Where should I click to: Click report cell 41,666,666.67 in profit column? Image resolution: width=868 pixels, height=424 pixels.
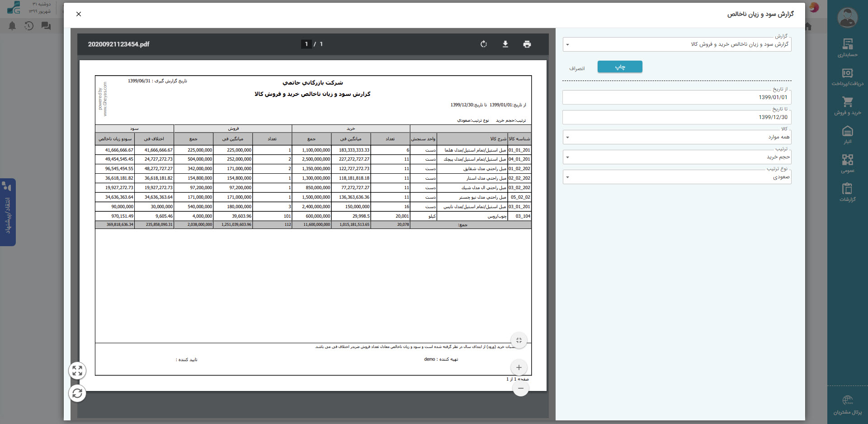(115, 150)
